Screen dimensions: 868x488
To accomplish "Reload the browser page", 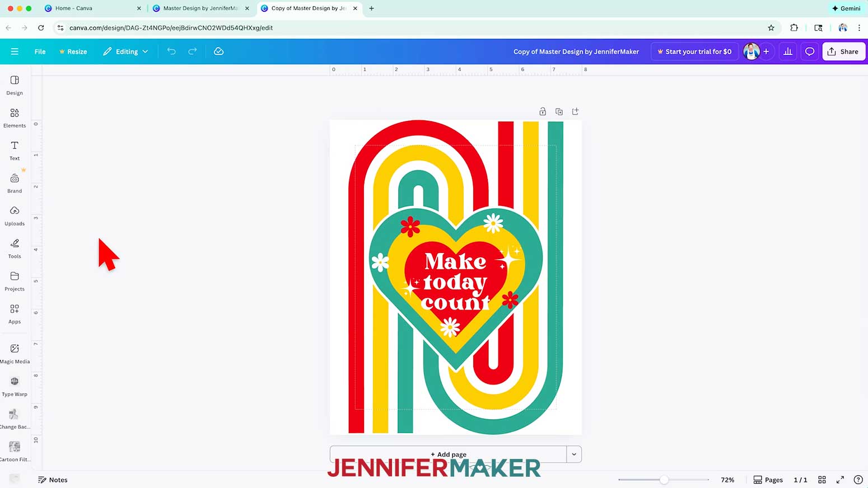I will [41, 27].
